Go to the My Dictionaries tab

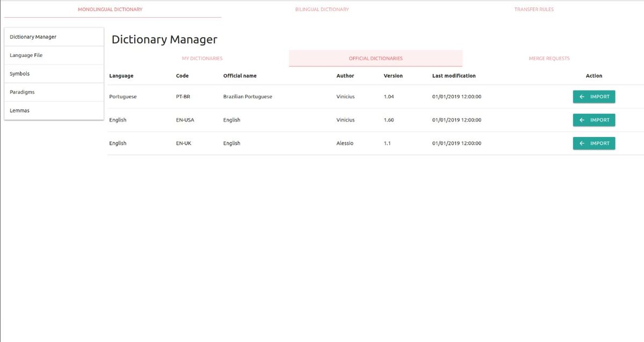[x=202, y=58]
